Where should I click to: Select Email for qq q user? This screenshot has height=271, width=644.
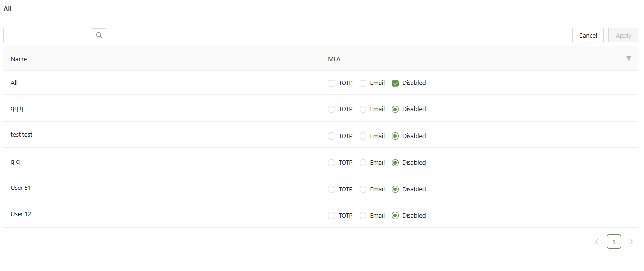(x=363, y=109)
